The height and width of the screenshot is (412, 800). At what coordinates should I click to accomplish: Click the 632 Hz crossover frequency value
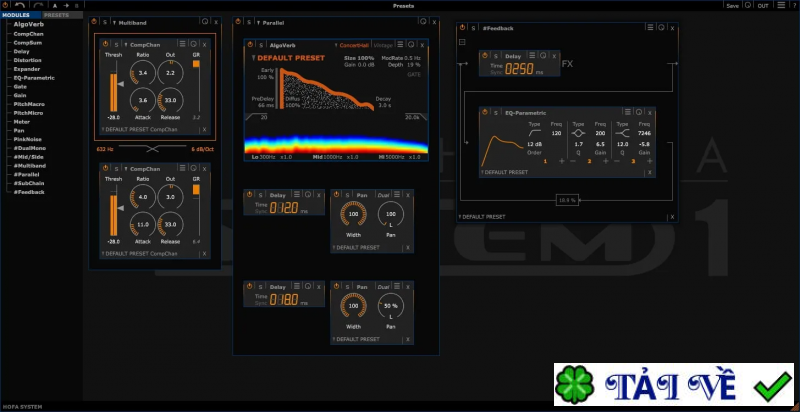tap(104, 149)
